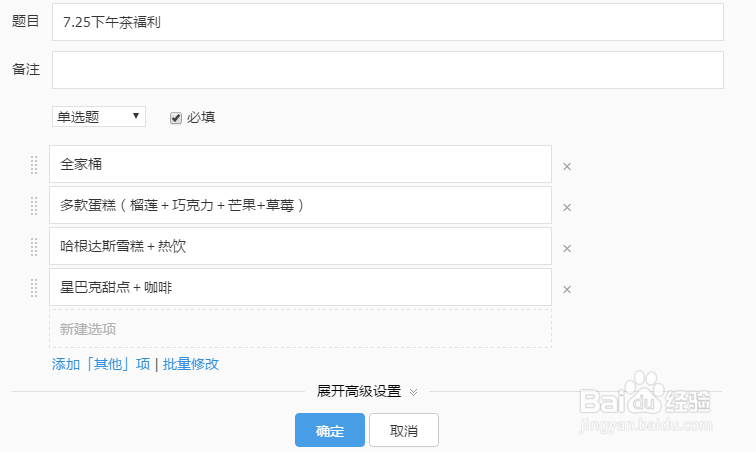Delete the 星巴克甜点＋咖啡 option with its X
The image size is (756, 452).
[567, 289]
